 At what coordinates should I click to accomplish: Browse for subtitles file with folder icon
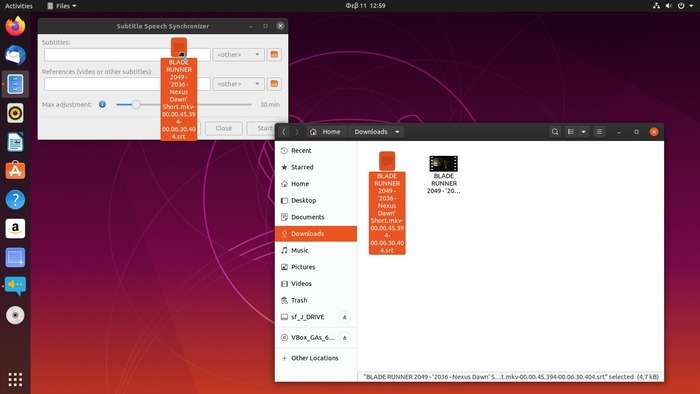click(x=274, y=54)
